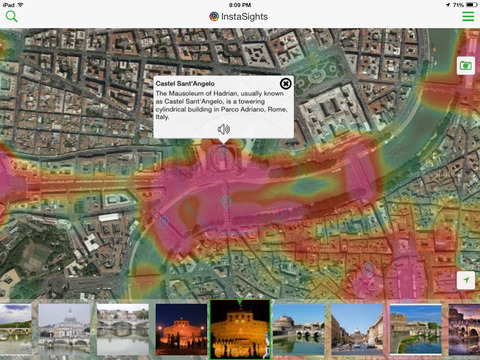
Task: Select the Castel Sant'Angelo map pin under popup
Action: 223,151
